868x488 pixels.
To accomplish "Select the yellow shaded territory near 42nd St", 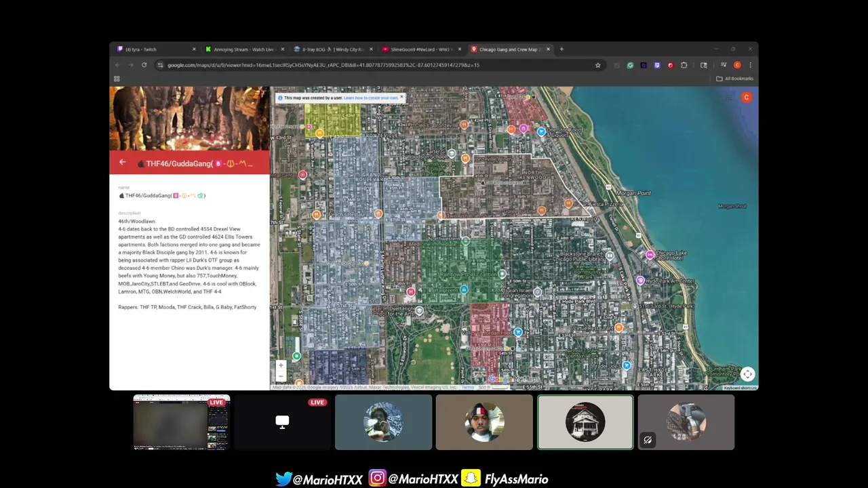I will (332, 120).
